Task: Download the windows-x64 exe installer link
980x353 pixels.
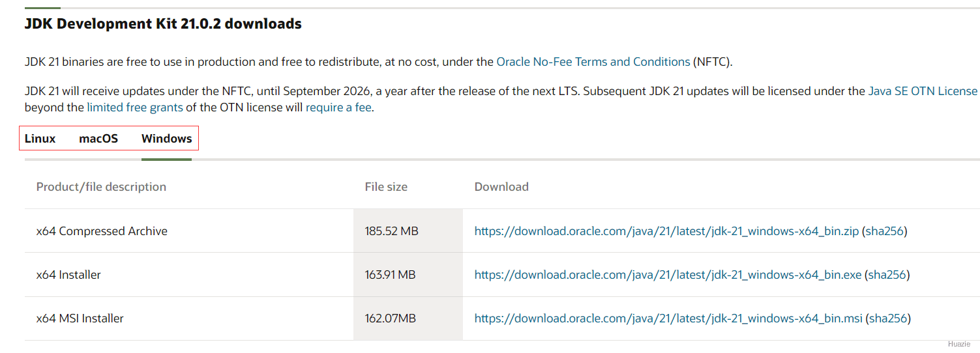Action: tap(668, 275)
